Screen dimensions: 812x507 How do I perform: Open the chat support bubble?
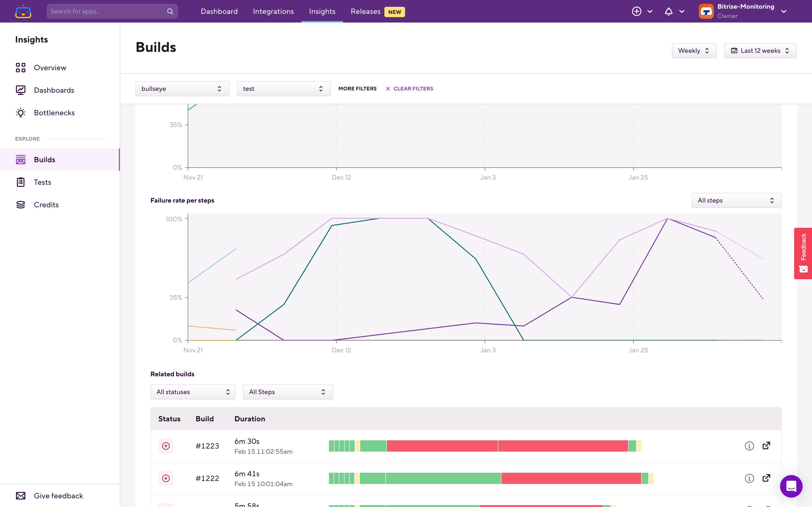[791, 486]
